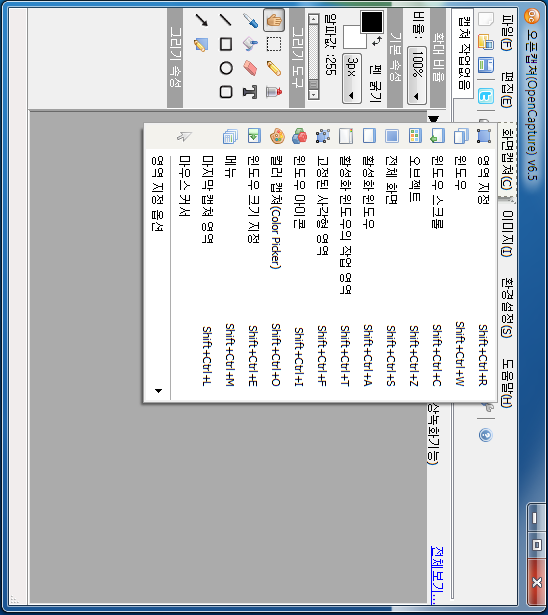Screen dimensions: 548x615
Task: Click the black foreground color swatch
Action: tap(371, 22)
